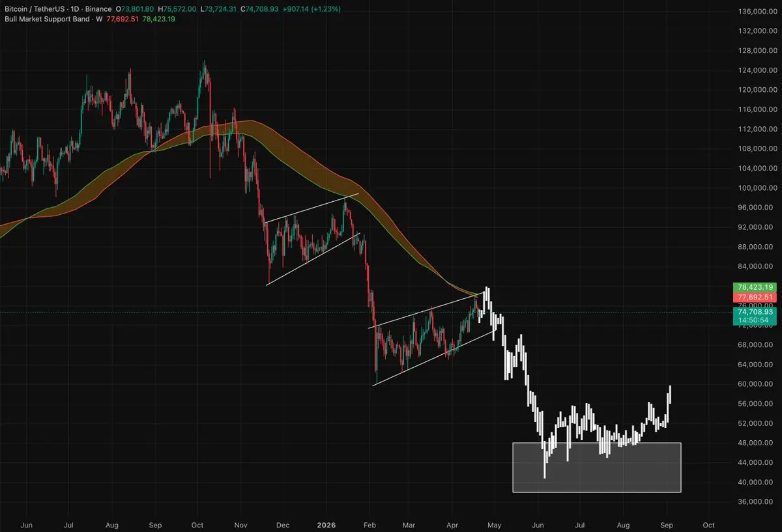The width and height of the screenshot is (782, 532).
Task: Click the 136,000.00 price axis label
Action: click(757, 12)
